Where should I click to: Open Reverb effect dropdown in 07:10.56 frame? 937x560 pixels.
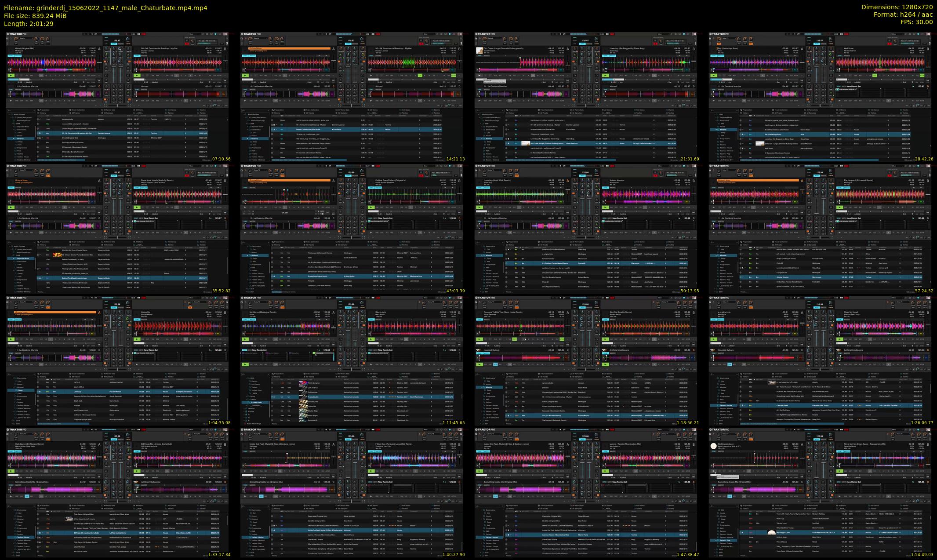26,38
